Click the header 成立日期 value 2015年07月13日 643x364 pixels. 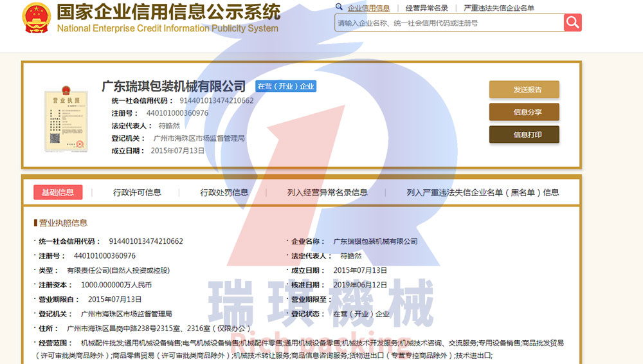tap(177, 150)
